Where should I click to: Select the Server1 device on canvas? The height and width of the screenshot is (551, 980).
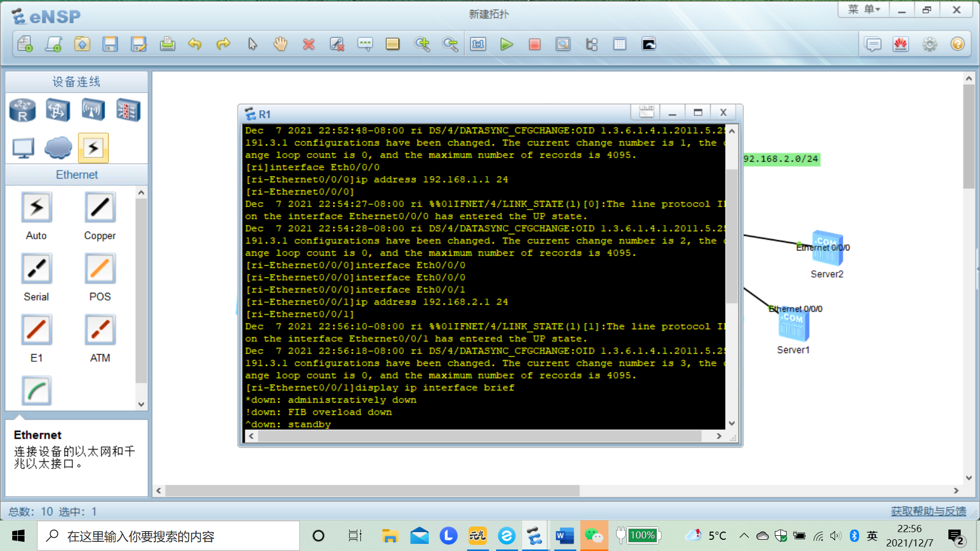coord(794,325)
